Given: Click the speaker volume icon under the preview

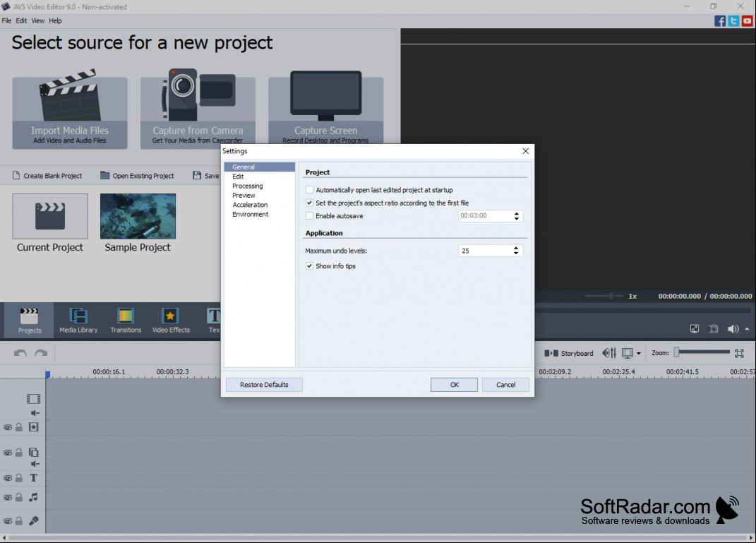Looking at the screenshot, I should tap(733, 329).
